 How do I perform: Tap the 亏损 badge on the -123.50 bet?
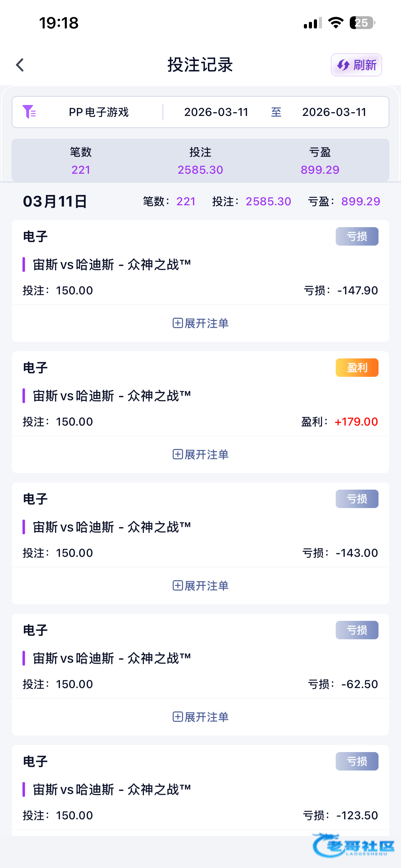[x=357, y=761]
